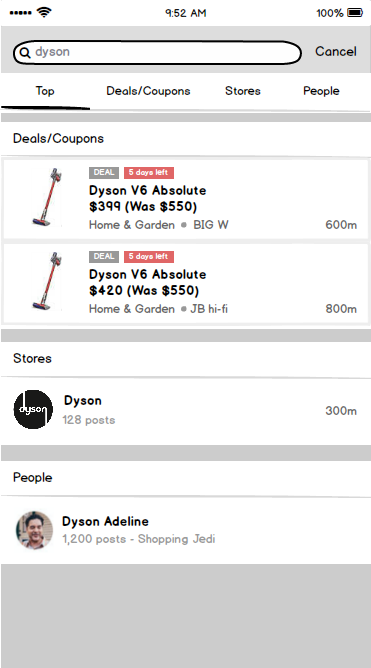This screenshot has height=668, width=371.
Task: Switch to the Deals/Coupons tab
Action: (x=148, y=91)
